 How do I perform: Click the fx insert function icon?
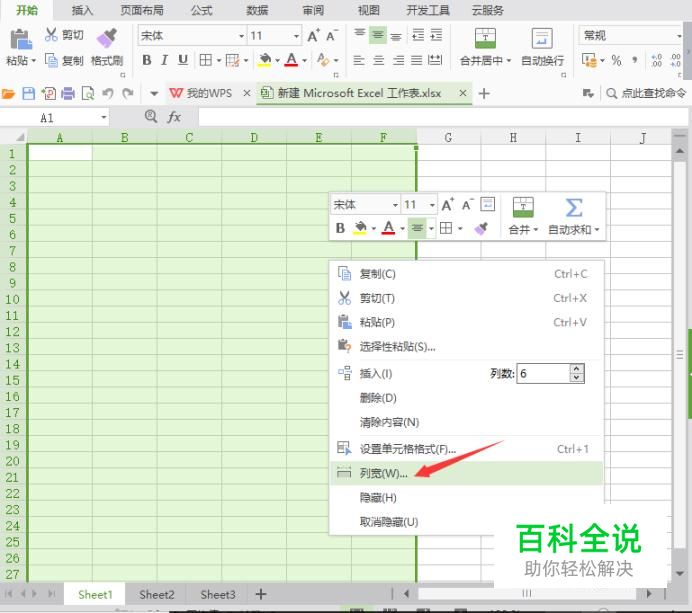(x=174, y=117)
